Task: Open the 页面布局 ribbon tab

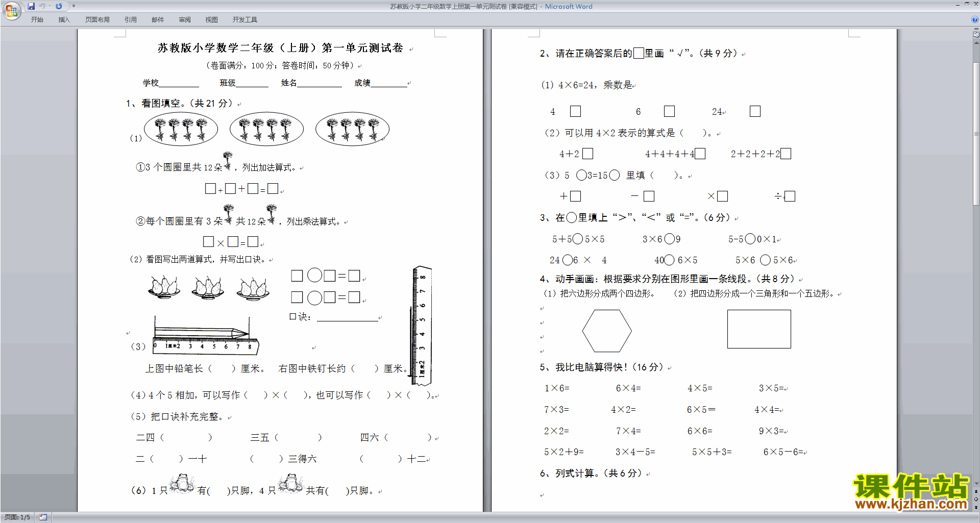Action: (97, 19)
